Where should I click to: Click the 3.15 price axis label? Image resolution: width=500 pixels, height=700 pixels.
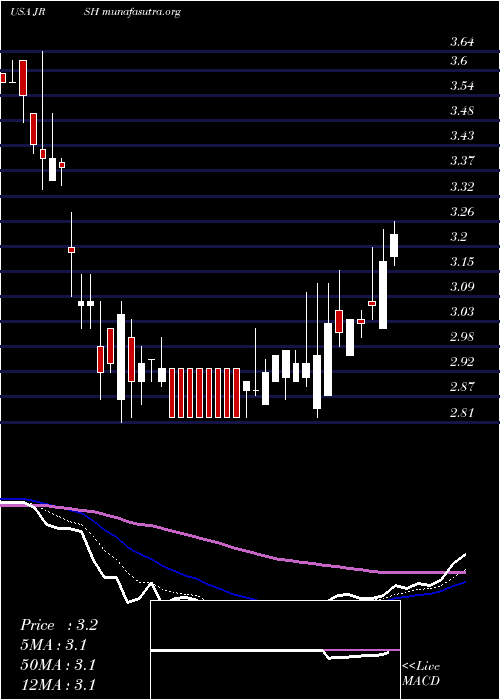[x=462, y=261]
